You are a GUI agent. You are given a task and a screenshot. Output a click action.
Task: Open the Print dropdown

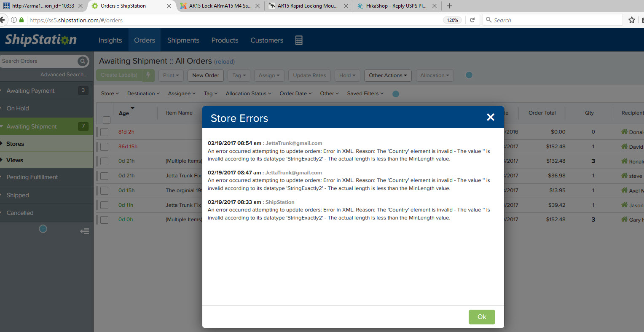171,75
